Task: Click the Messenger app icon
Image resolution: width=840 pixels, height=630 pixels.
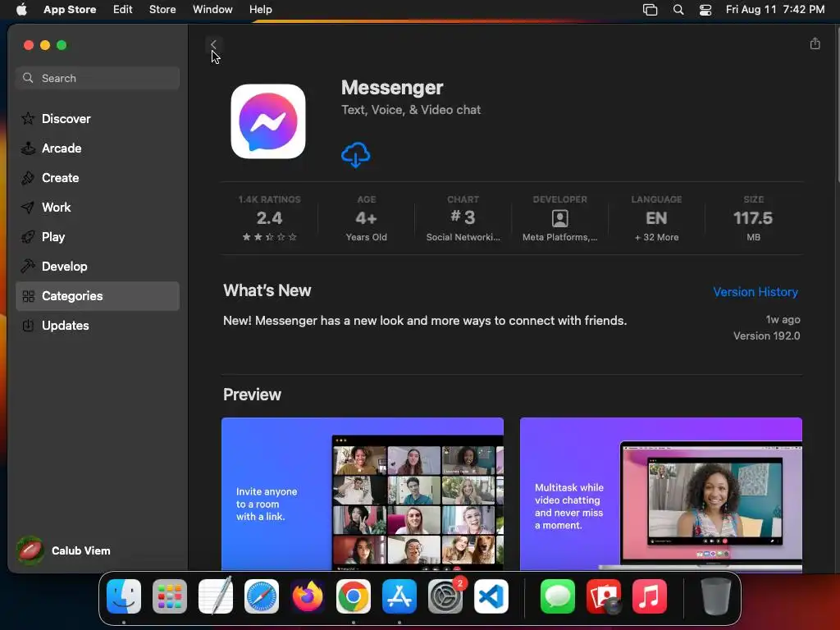Action: [268, 121]
